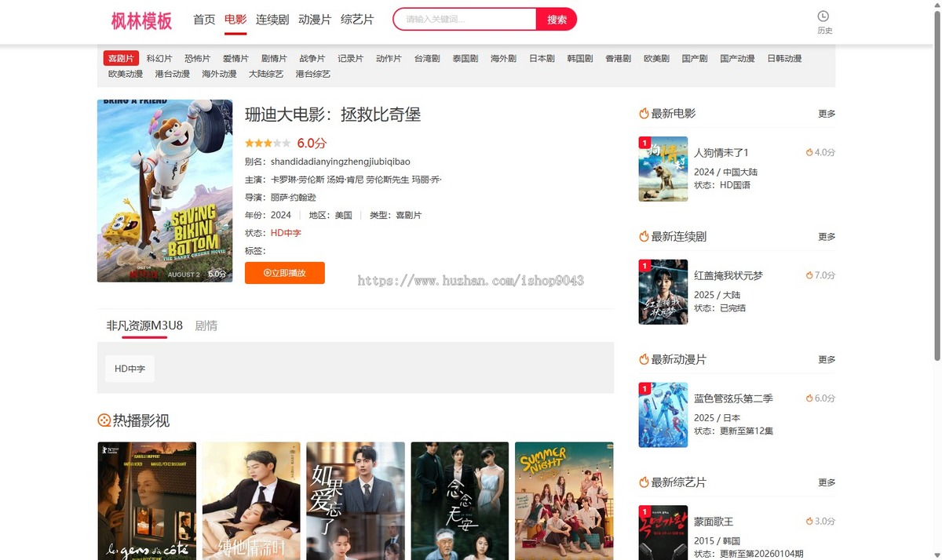Select the 欧美动漫 category
The width and height of the screenshot is (942, 560).
click(x=126, y=75)
